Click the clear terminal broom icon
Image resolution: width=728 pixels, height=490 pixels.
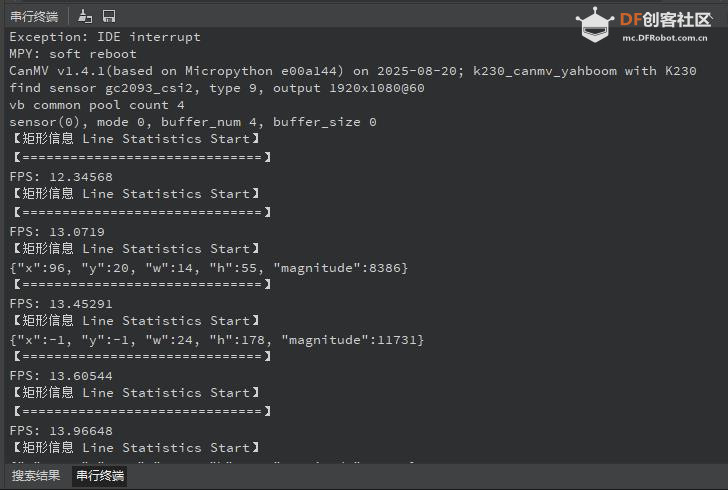85,16
